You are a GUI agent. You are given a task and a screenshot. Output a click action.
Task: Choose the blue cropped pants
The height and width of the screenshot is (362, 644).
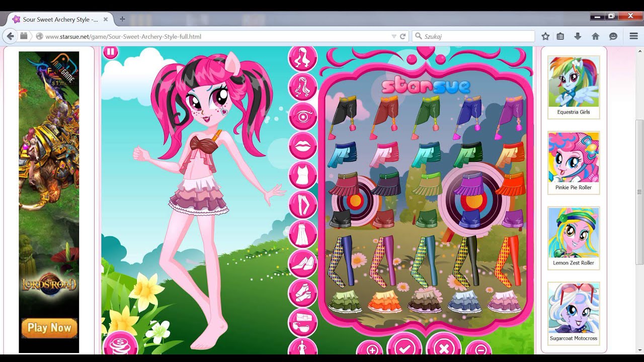click(468, 117)
